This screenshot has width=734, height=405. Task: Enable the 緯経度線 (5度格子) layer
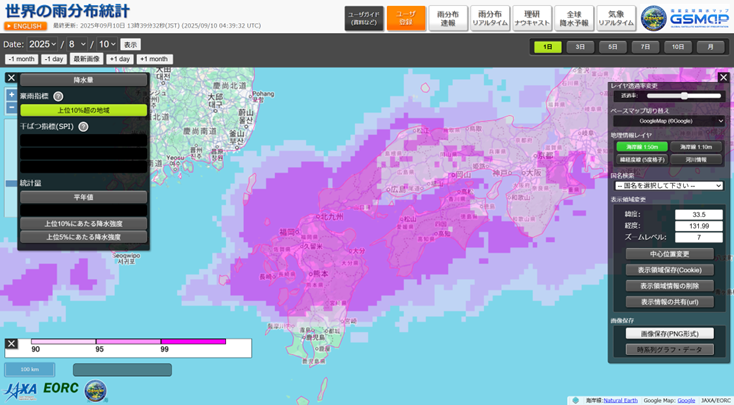tap(639, 158)
